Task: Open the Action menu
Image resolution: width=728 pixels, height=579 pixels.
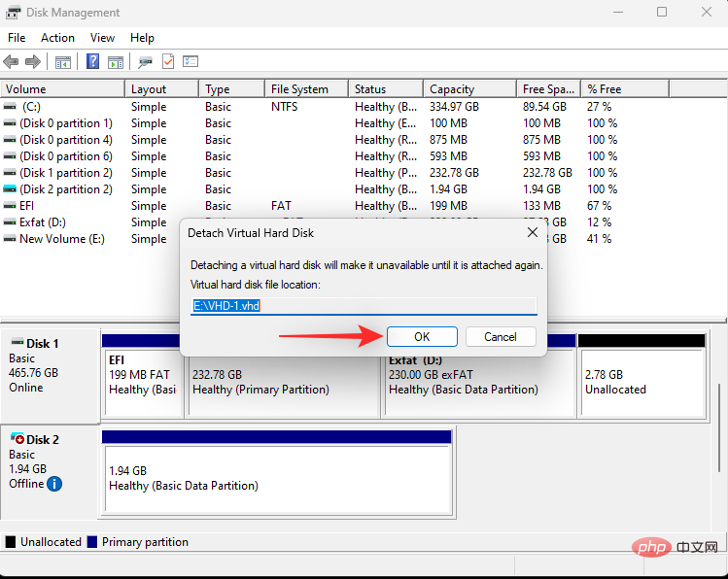Action: pos(57,38)
